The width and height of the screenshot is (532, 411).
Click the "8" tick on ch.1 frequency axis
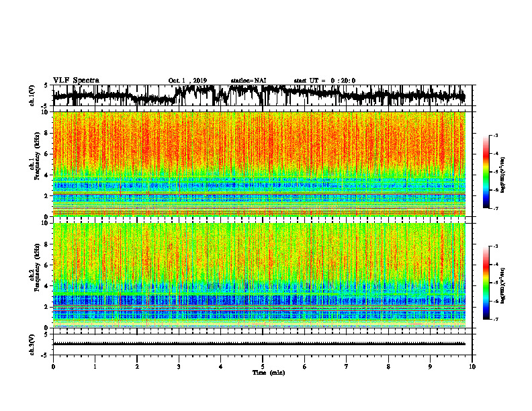coord(46,133)
